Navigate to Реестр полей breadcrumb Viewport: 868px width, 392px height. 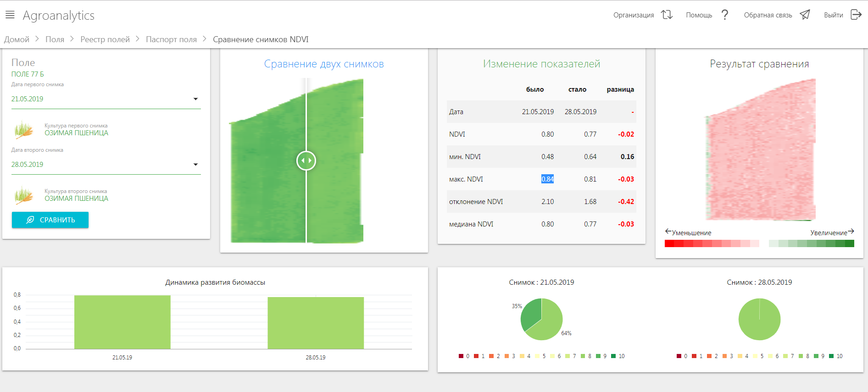(105, 39)
